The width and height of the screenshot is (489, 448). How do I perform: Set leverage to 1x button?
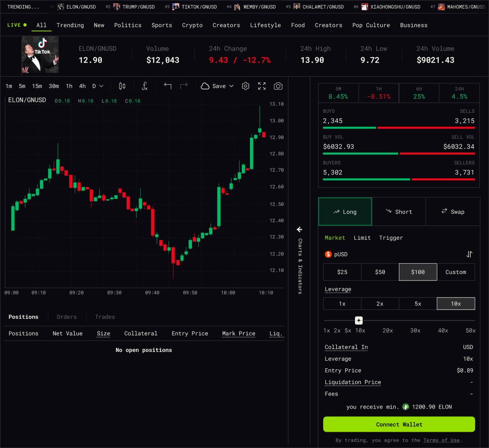click(x=342, y=303)
